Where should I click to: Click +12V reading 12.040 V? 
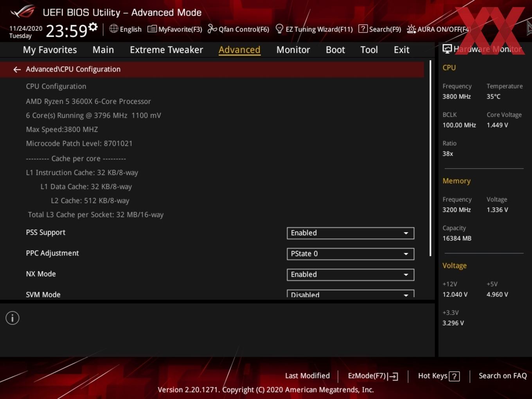pos(455,295)
